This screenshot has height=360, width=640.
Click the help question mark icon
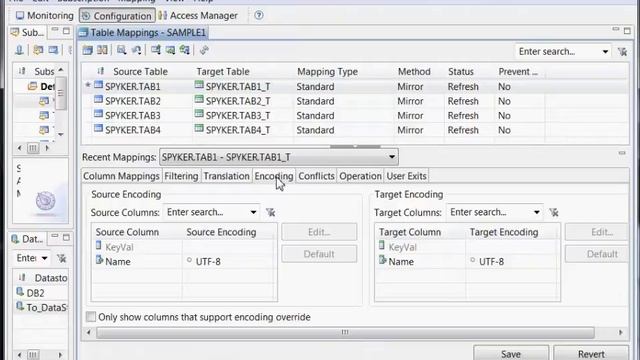click(259, 16)
